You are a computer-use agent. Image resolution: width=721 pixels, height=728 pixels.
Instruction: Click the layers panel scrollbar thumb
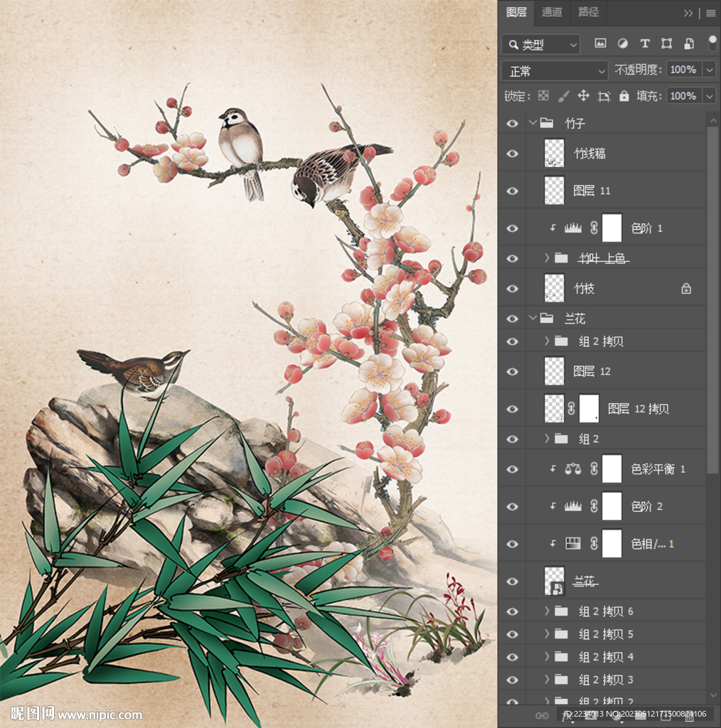click(712, 299)
